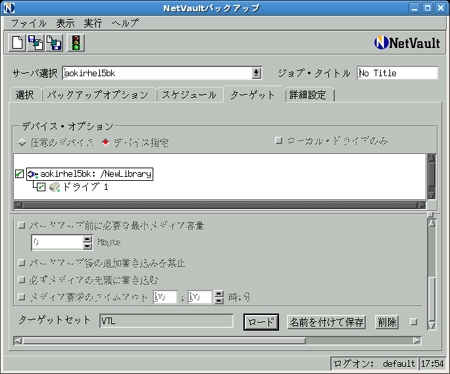450x374 pixels.
Task: Open the サーバ選択 dropdown arrow
Action: tap(256, 73)
